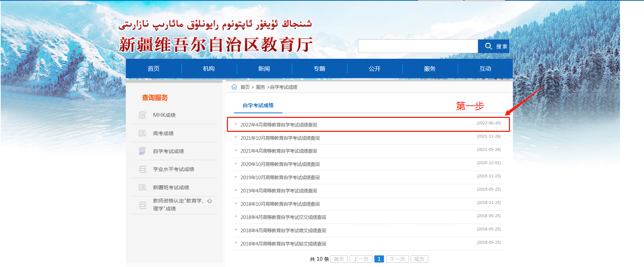
Task: Open 2022年4月高等教育自学考试成绩查询 link
Action: 278,125
